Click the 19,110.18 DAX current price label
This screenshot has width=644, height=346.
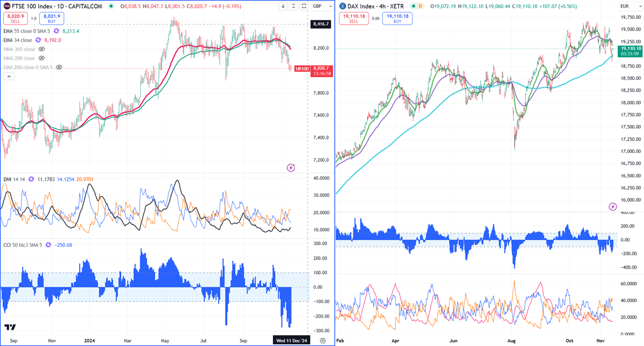pyautogui.click(x=631, y=51)
